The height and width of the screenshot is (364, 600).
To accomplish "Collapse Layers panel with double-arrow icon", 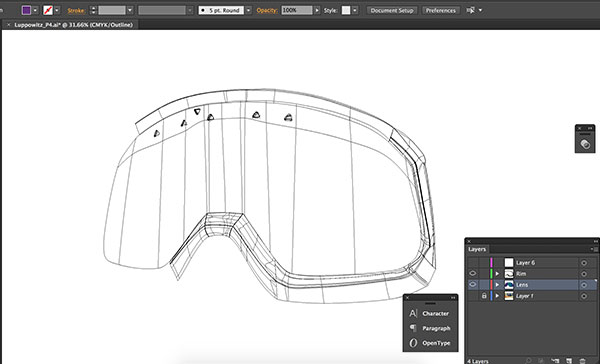I will 595,242.
